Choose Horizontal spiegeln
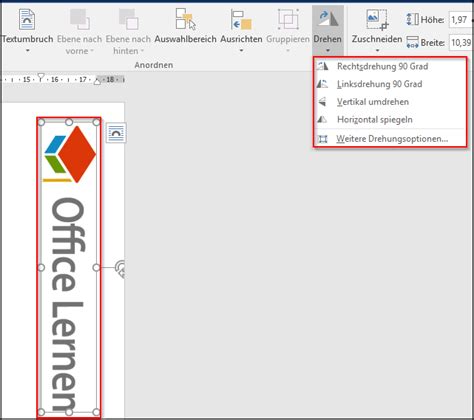Image resolution: width=474 pixels, height=420 pixels. coord(390,119)
